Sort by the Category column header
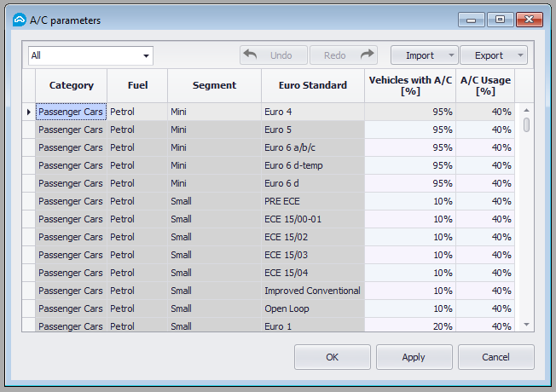556x392 pixels. pyautogui.click(x=71, y=85)
